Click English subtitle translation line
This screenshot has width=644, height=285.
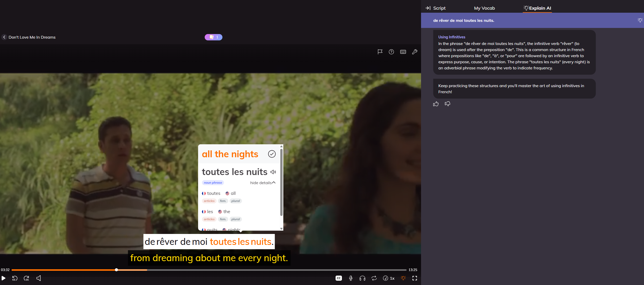[x=209, y=258]
